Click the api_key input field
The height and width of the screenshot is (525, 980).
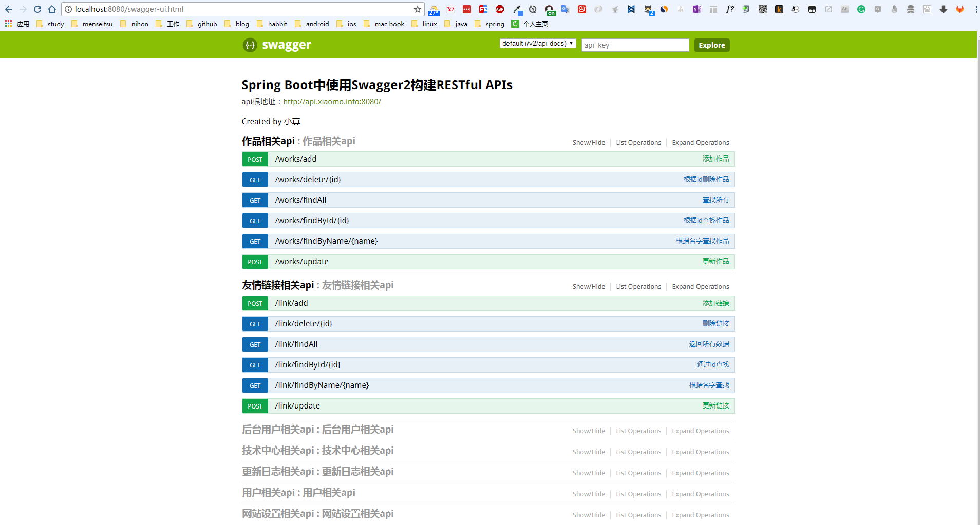pos(635,45)
